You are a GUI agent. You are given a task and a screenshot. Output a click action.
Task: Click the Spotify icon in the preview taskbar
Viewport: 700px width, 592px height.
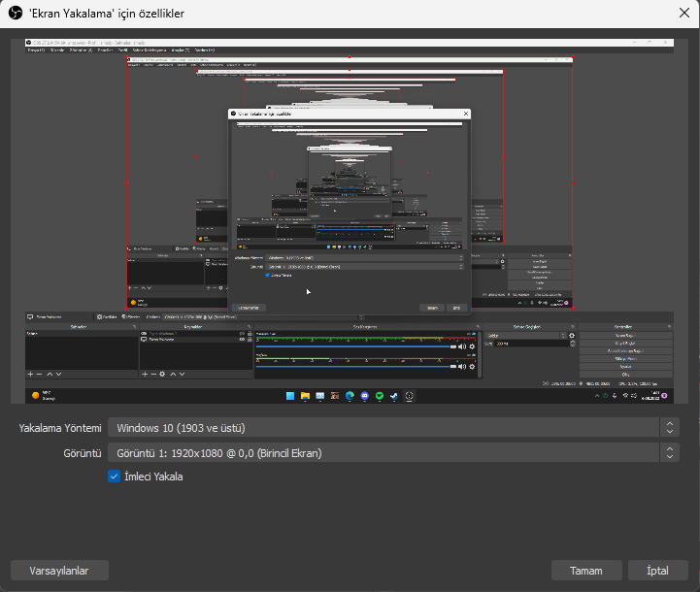tap(380, 396)
